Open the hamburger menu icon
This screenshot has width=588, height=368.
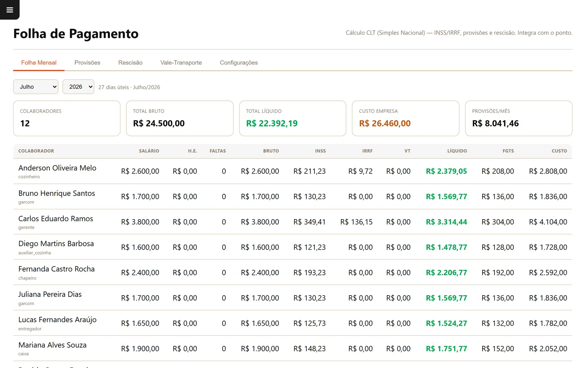click(10, 10)
